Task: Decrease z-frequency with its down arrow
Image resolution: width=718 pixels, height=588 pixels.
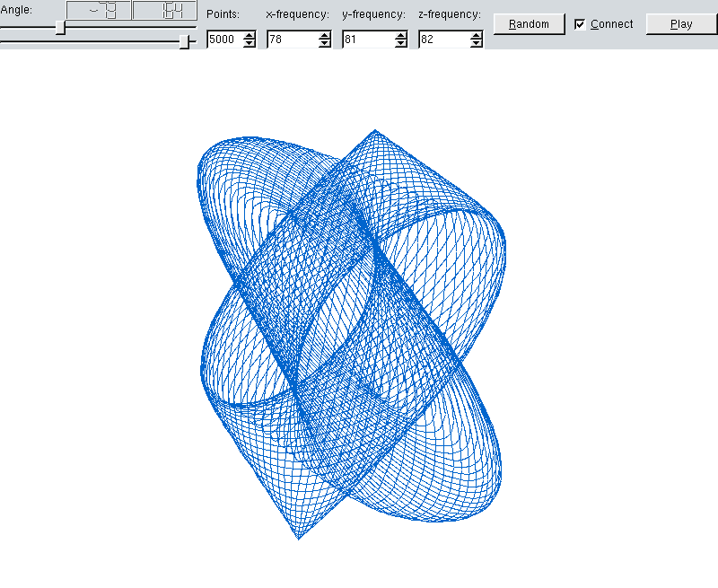Action: 477,43
